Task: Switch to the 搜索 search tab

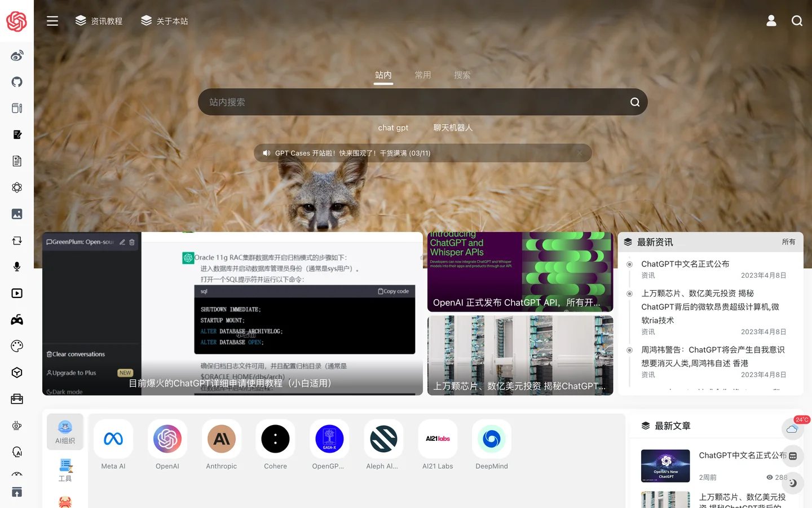Action: 462,75
